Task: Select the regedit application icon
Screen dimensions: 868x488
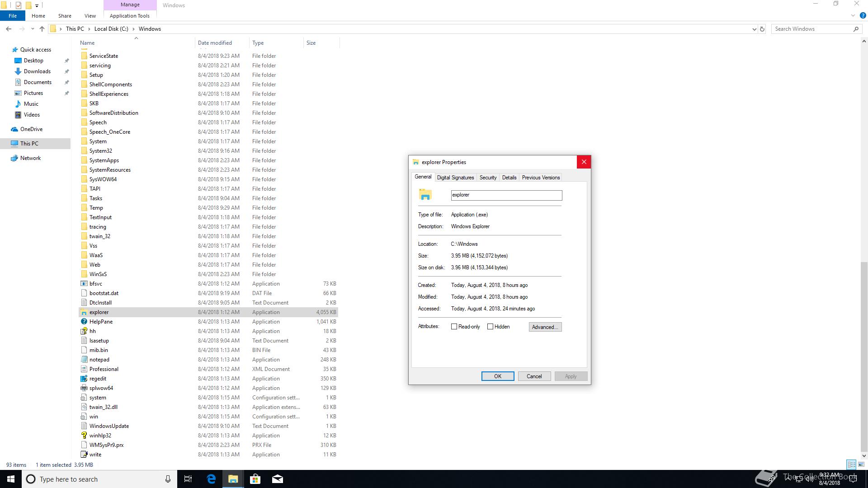Action: 84,379
